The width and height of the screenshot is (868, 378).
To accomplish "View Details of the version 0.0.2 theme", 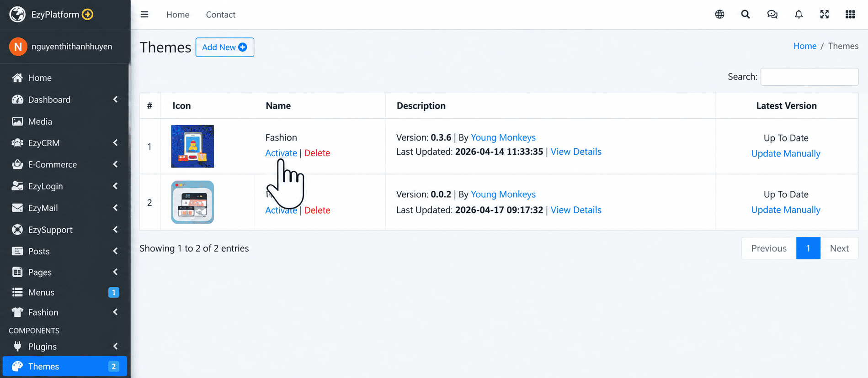I will (x=576, y=210).
